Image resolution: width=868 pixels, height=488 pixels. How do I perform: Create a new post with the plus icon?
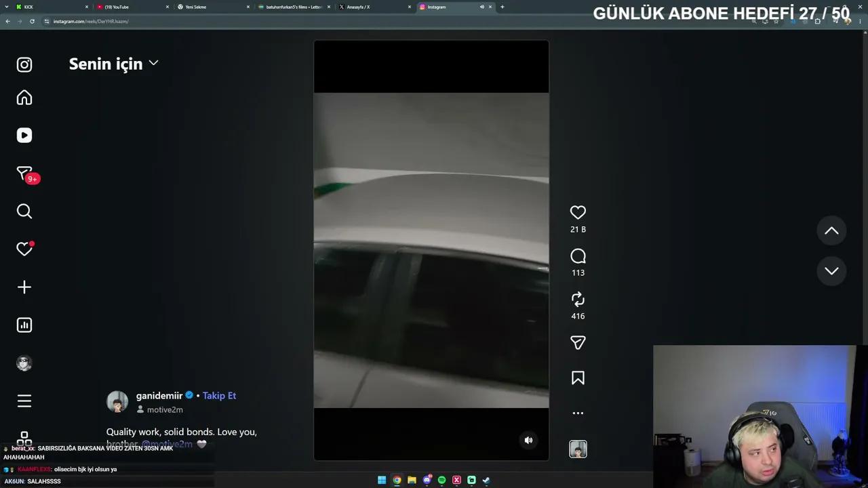click(x=24, y=287)
